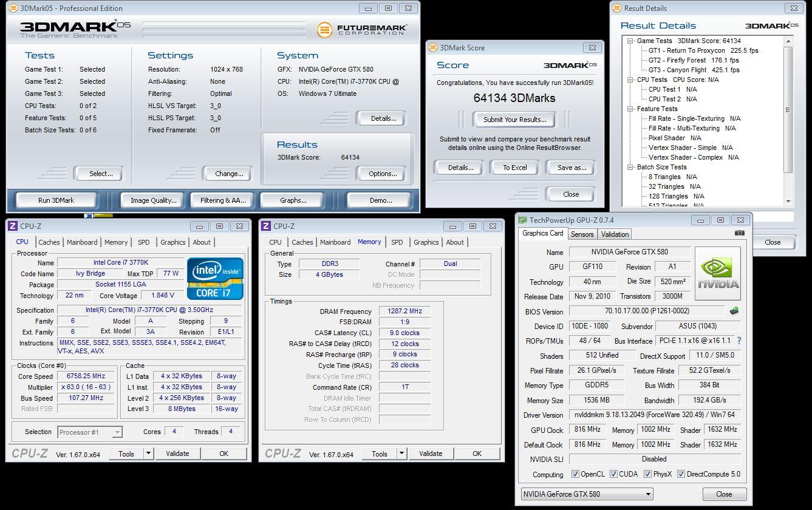Click the Futuremark logo in 3DMark05 window
Screen dimensions: 812x510
(x=361, y=29)
